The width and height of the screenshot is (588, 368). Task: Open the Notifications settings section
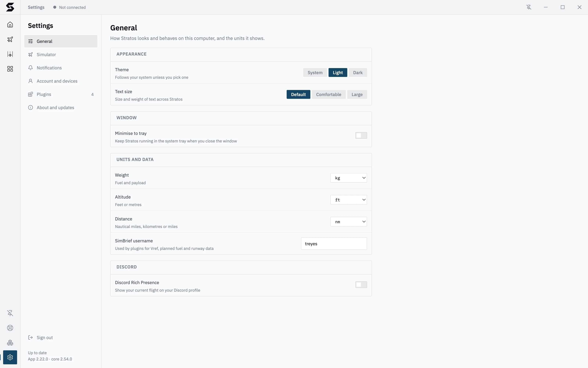[x=61, y=68]
